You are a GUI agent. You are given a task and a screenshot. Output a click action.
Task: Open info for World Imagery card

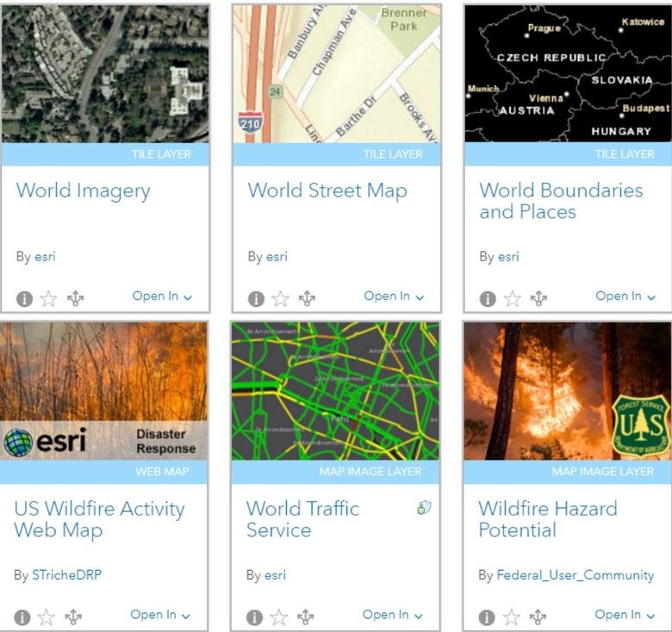pos(24,299)
